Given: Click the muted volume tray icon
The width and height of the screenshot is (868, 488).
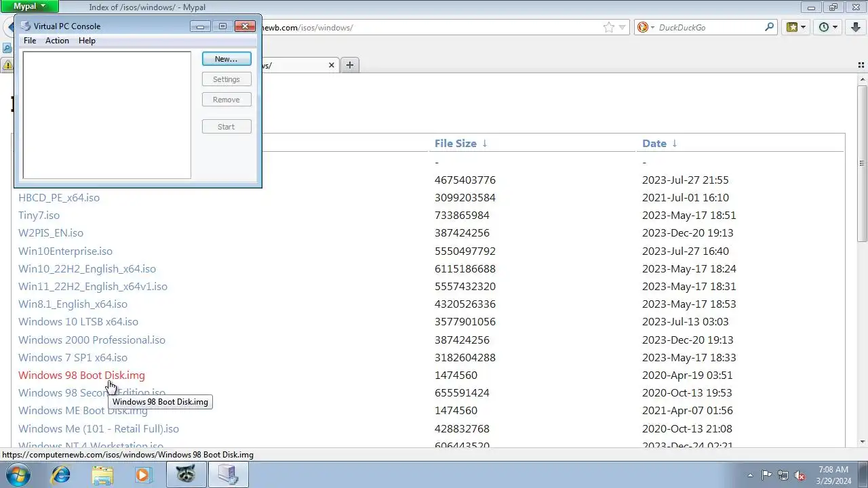Looking at the screenshot, I should tap(800, 476).
